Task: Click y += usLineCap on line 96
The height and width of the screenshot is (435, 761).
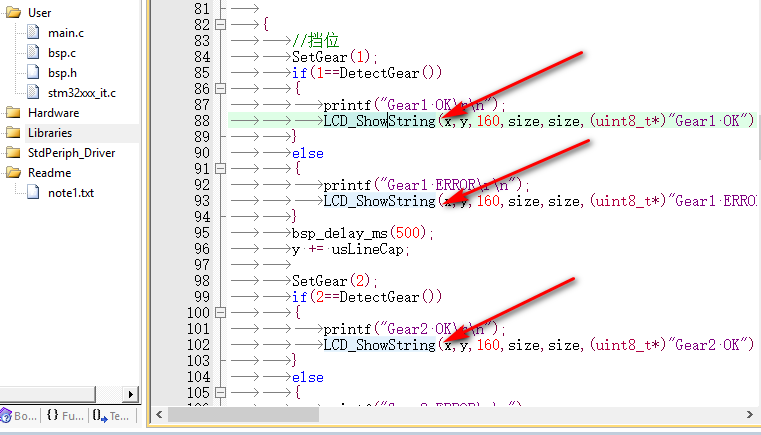Action: (351, 249)
